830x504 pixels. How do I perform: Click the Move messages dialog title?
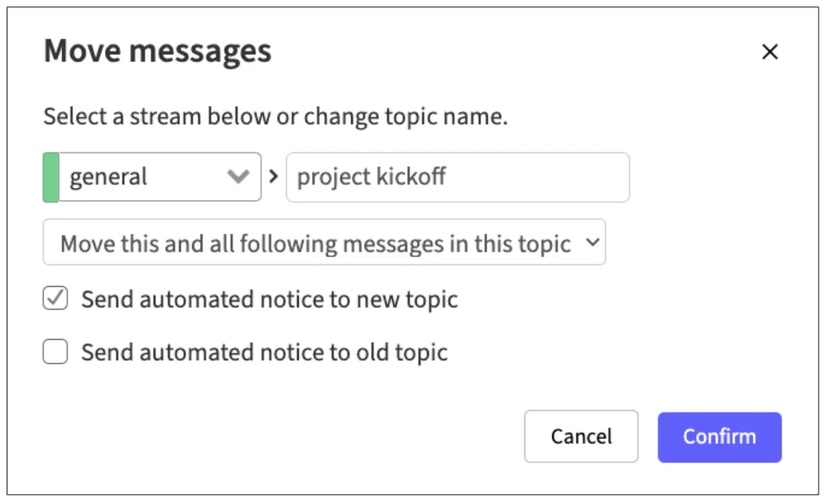click(x=157, y=52)
